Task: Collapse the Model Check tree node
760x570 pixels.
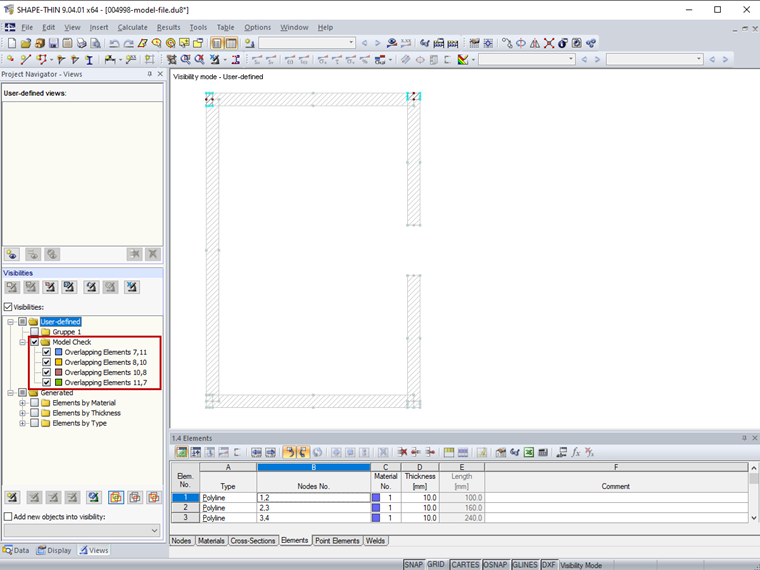Action: (22, 342)
